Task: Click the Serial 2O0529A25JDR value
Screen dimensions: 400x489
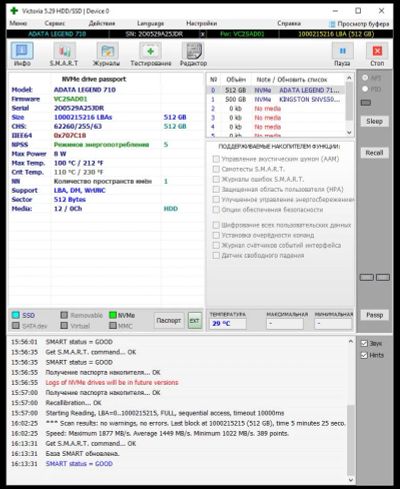Action: (x=79, y=108)
